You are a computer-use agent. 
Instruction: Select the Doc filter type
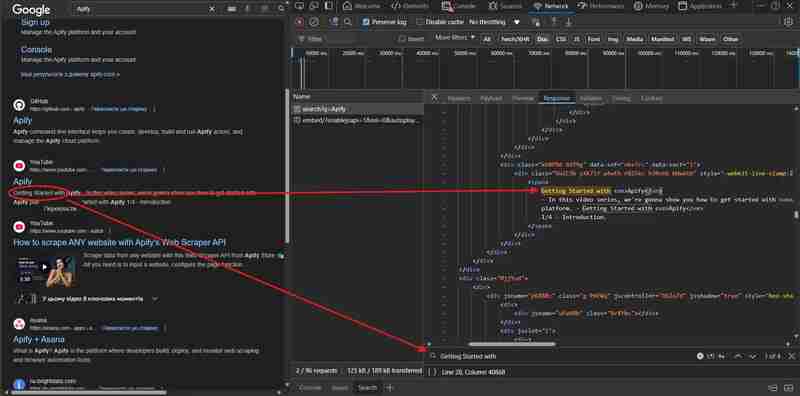[543, 39]
